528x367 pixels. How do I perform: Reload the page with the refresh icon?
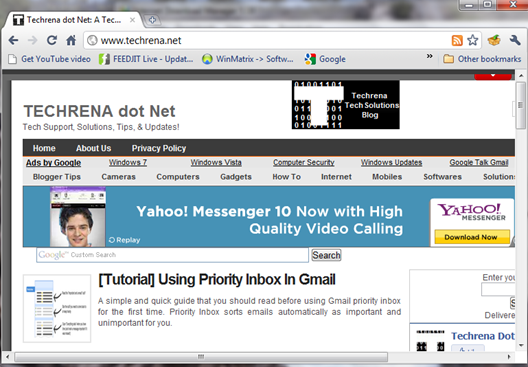52,40
